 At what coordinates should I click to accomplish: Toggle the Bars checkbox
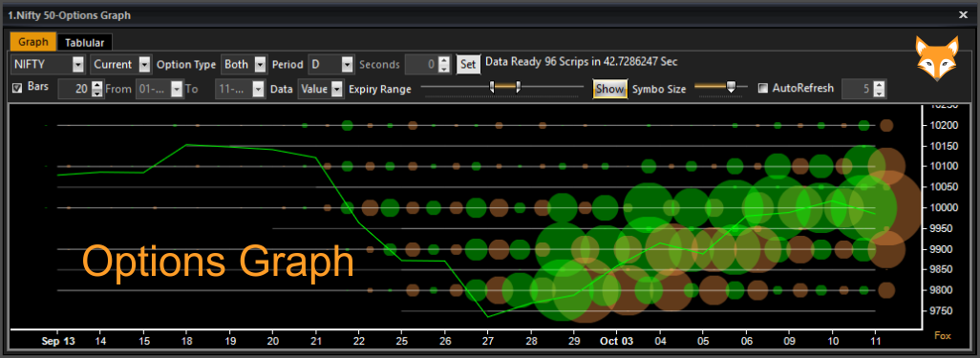[17, 88]
